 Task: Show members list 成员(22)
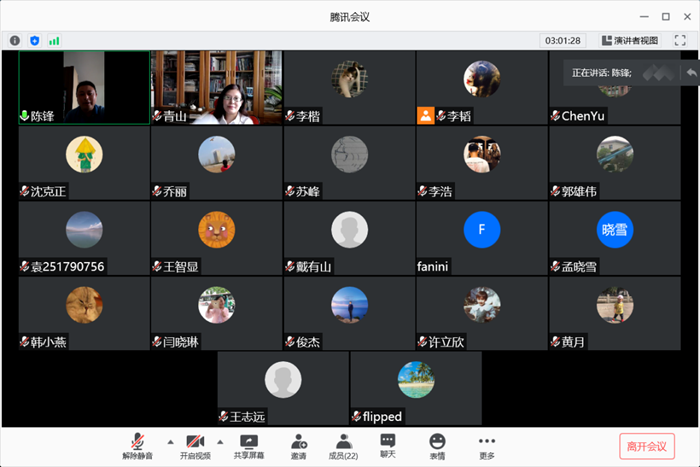(343, 446)
